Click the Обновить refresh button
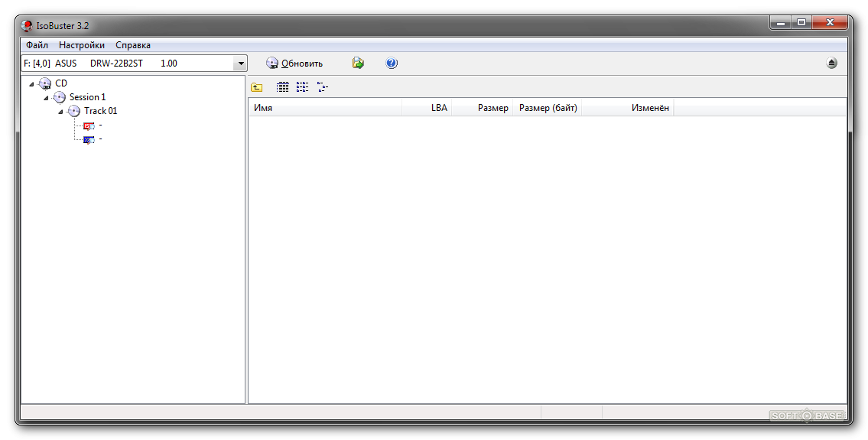Viewport: 868px width, 440px height. (294, 64)
